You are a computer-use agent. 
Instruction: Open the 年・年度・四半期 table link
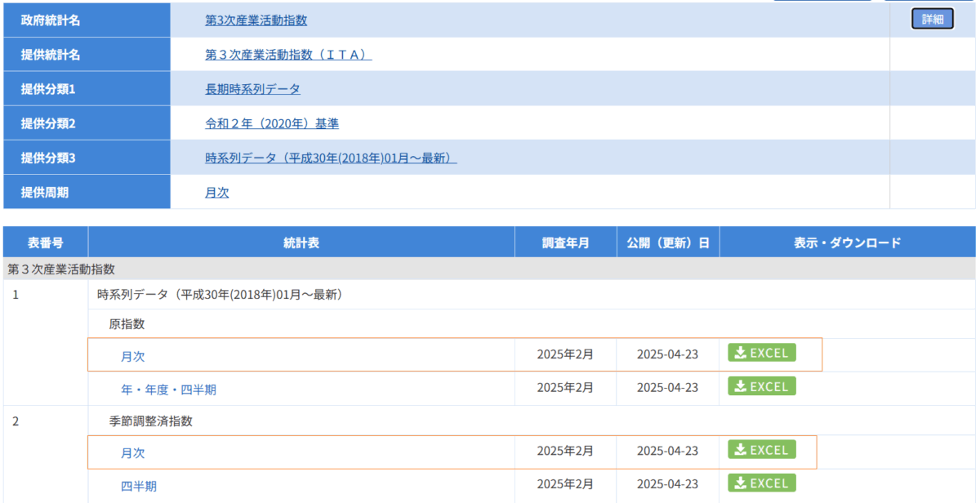pos(168,389)
